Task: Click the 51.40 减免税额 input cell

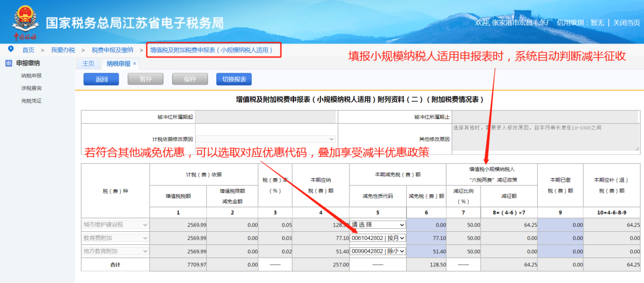Action: [x=426, y=251]
